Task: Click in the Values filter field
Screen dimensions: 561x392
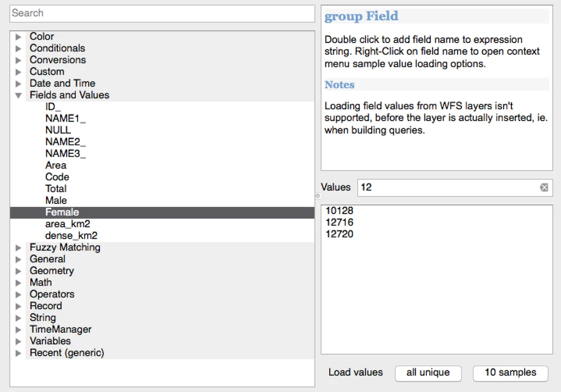Action: point(446,188)
